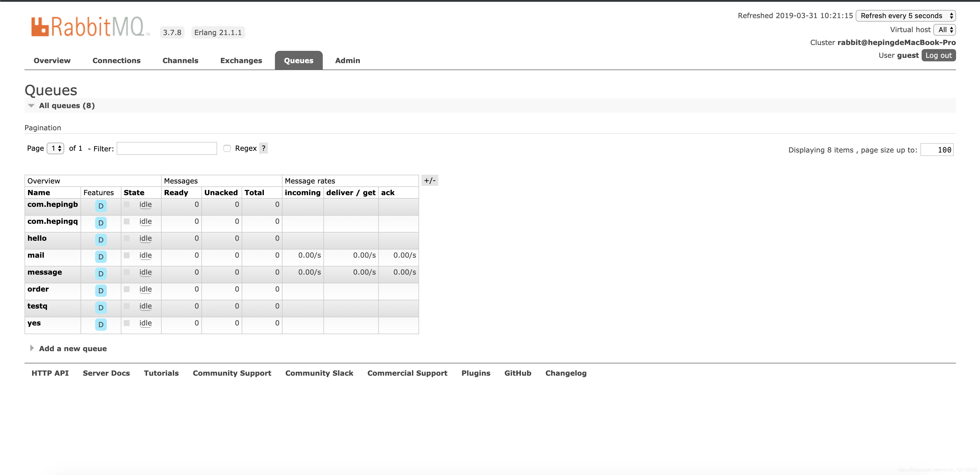
Task: Select the Queues tab
Action: tap(299, 60)
